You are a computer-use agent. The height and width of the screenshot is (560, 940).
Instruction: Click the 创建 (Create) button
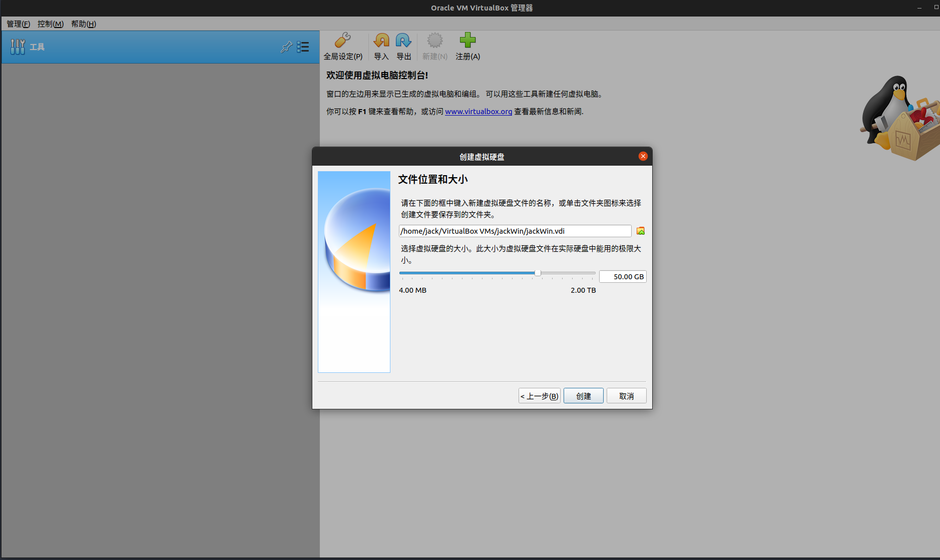[x=584, y=396]
